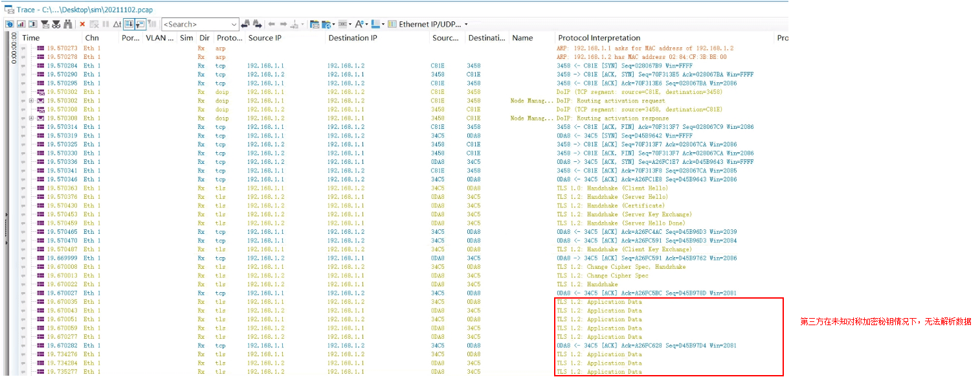Open the Search combo box dropdown arrow
Image resolution: width=980 pixels, height=377 pixels.
[x=234, y=24]
